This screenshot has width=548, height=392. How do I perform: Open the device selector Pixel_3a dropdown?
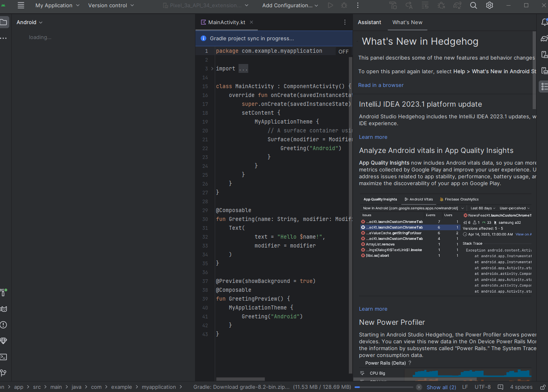205,5
